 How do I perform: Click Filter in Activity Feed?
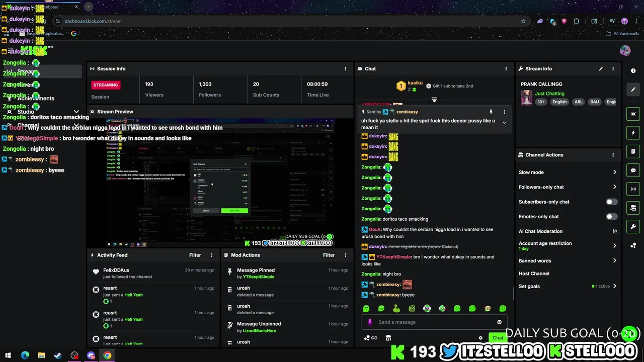(195, 255)
